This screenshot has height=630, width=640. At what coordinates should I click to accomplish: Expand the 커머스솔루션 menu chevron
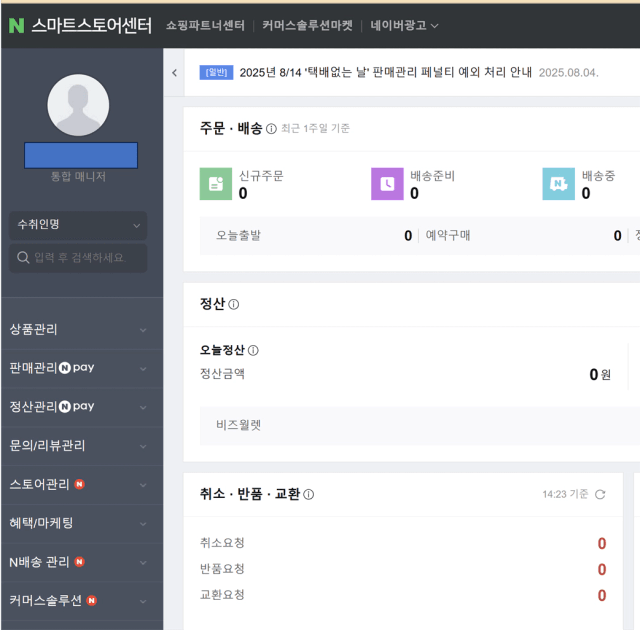point(143,601)
